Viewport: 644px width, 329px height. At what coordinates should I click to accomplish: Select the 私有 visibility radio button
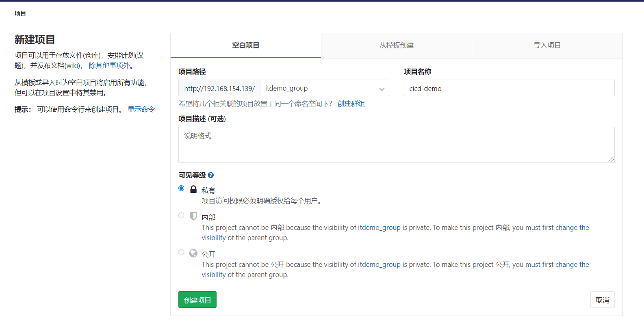pyautogui.click(x=181, y=188)
